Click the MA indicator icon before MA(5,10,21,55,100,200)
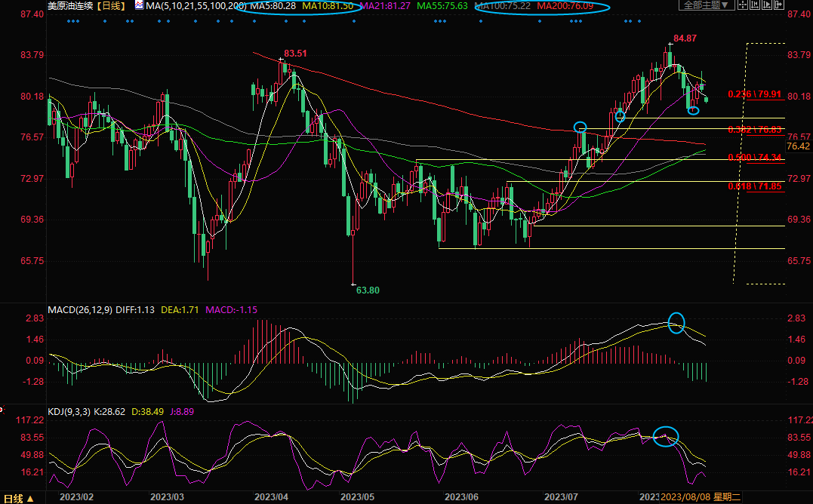Screen dimensions: 813x504 (x=139, y=5)
